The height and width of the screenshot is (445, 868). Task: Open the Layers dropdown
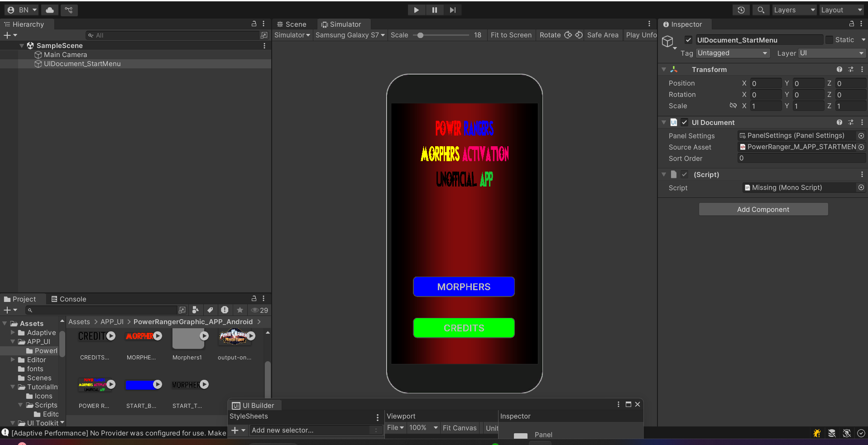coord(794,10)
